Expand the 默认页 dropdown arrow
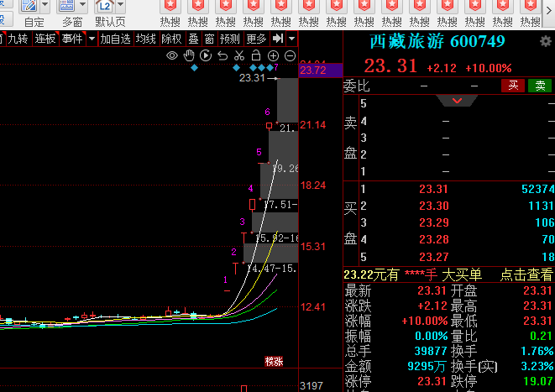This screenshot has width=555, height=392. (121, 5)
